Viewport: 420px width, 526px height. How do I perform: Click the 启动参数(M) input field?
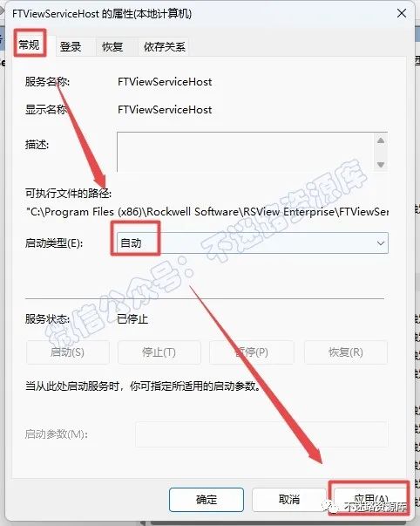(261, 434)
